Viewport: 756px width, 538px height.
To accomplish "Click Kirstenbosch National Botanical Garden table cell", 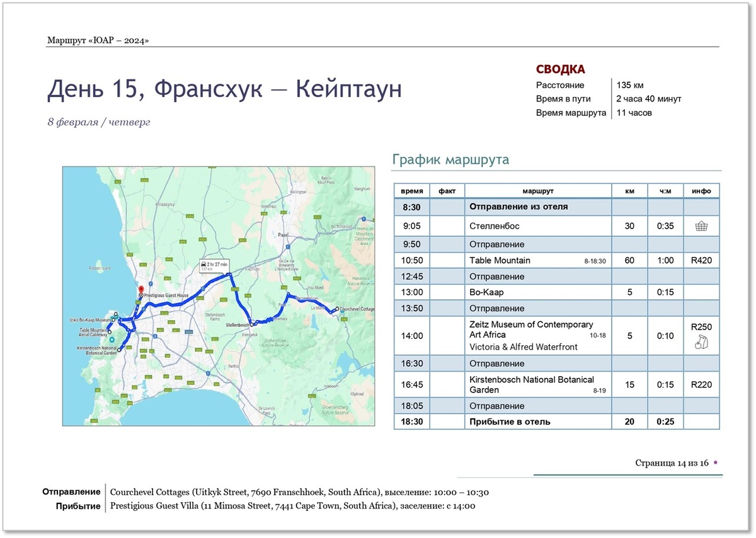I will pyautogui.click(x=538, y=384).
